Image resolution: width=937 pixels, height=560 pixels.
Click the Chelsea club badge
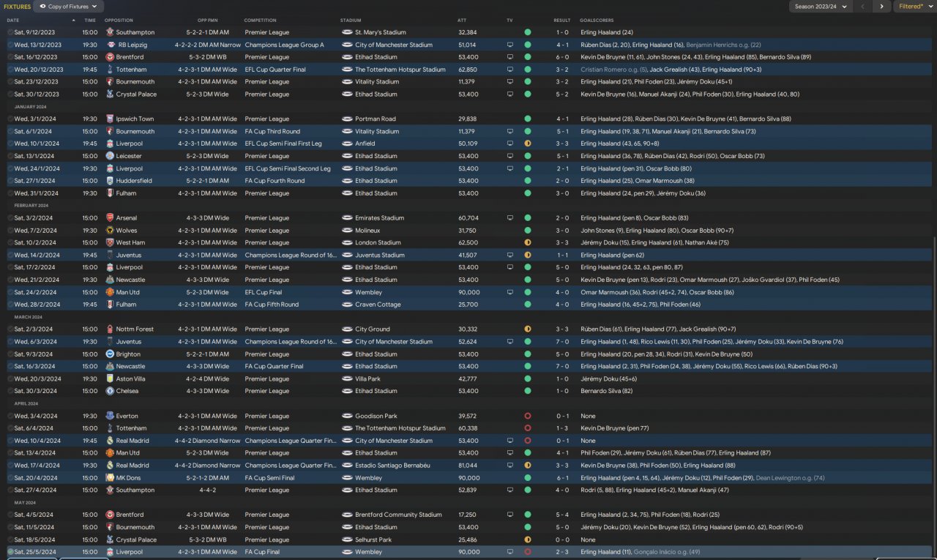click(x=110, y=391)
